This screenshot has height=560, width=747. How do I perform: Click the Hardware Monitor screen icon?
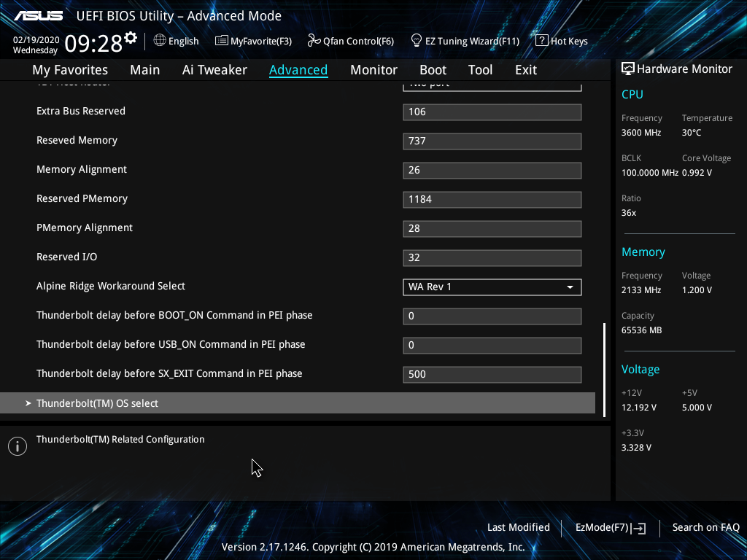point(628,69)
